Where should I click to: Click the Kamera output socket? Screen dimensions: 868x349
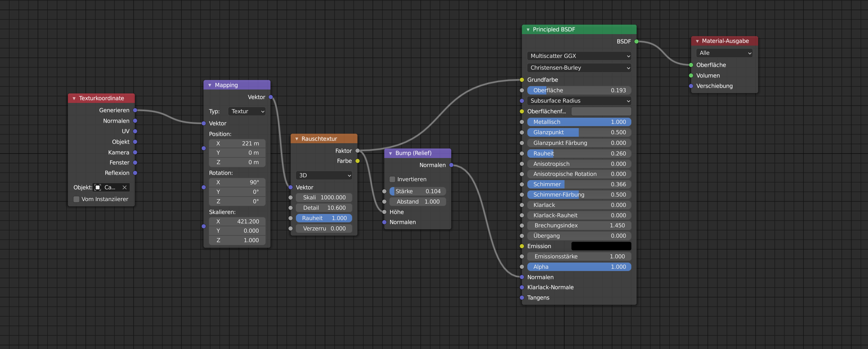(135, 152)
